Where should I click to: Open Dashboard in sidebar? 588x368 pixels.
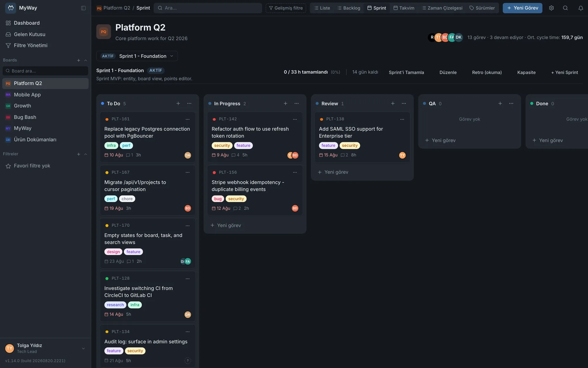point(46,23)
